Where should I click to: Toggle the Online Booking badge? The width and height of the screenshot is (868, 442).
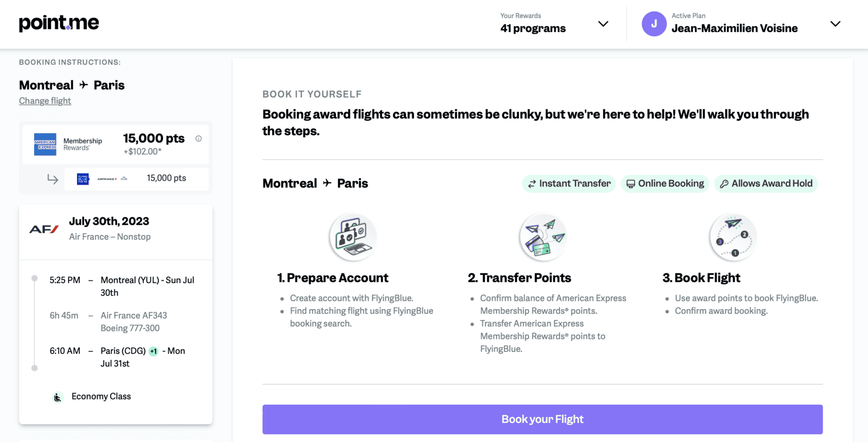[x=665, y=184]
